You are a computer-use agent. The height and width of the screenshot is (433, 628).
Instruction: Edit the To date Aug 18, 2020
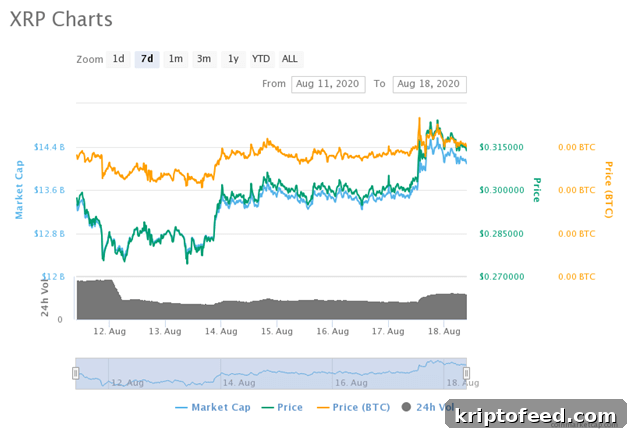coord(429,84)
